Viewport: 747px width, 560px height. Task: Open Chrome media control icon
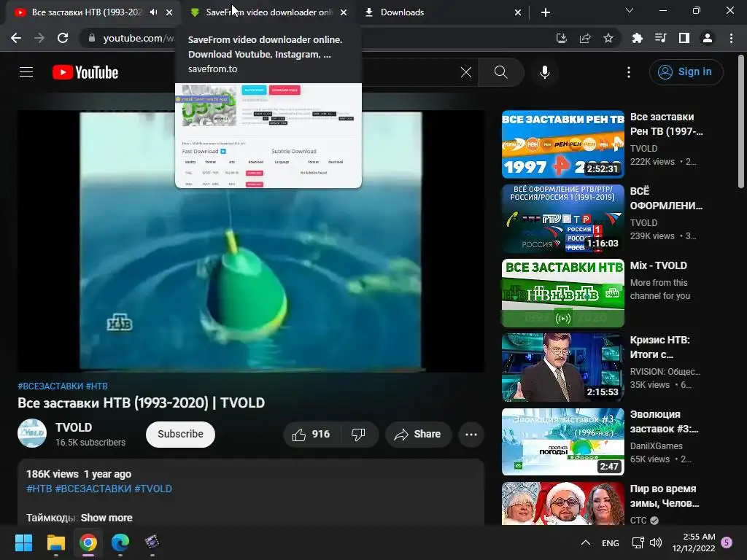tap(661, 38)
